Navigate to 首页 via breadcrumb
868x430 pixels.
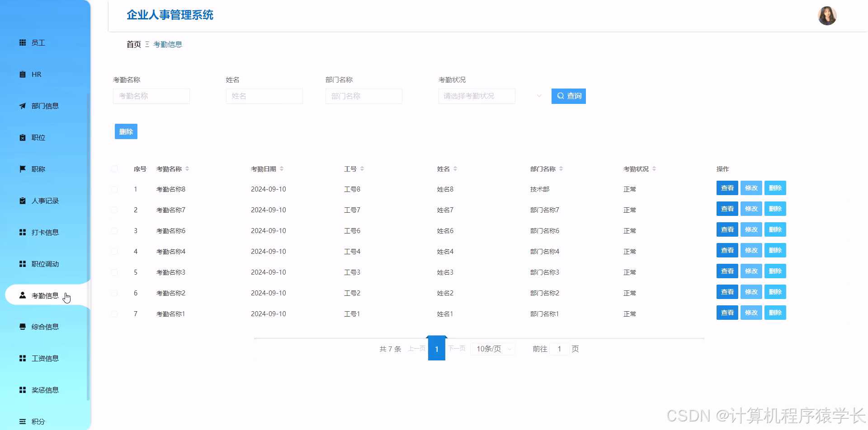coord(133,44)
